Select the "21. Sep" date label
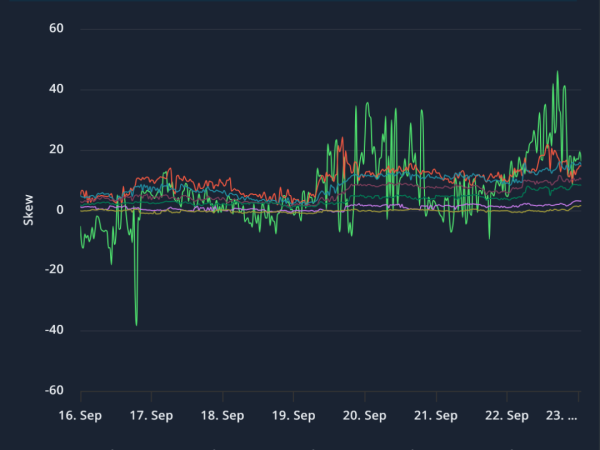Screen dimensions: 600x450 (436, 416)
